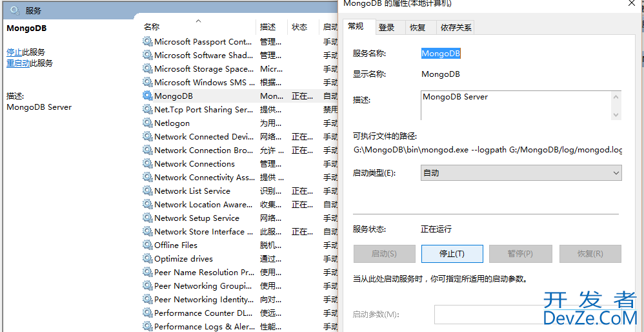The image size is (644, 332).
Task: Switch to the 依存关系 tab
Action: [456, 28]
